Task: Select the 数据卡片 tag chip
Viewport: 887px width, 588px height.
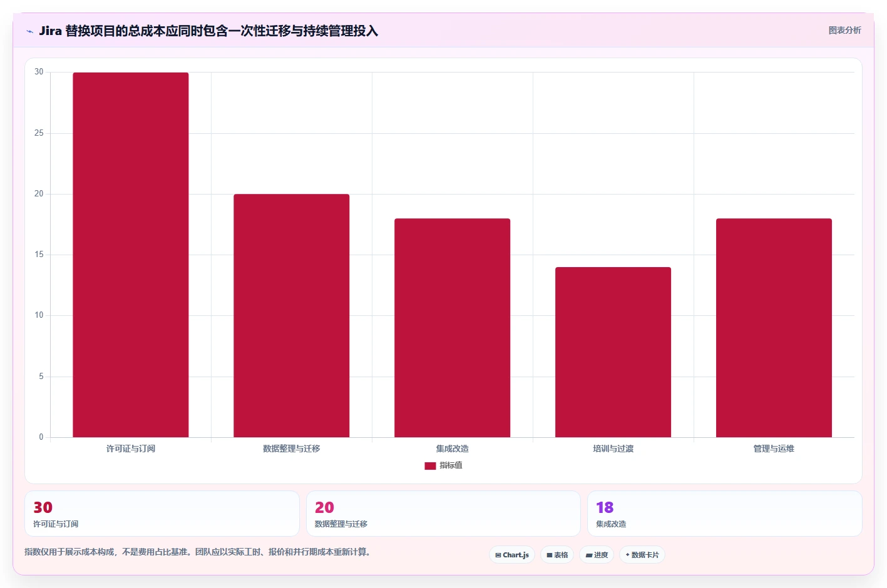Action: 642,555
